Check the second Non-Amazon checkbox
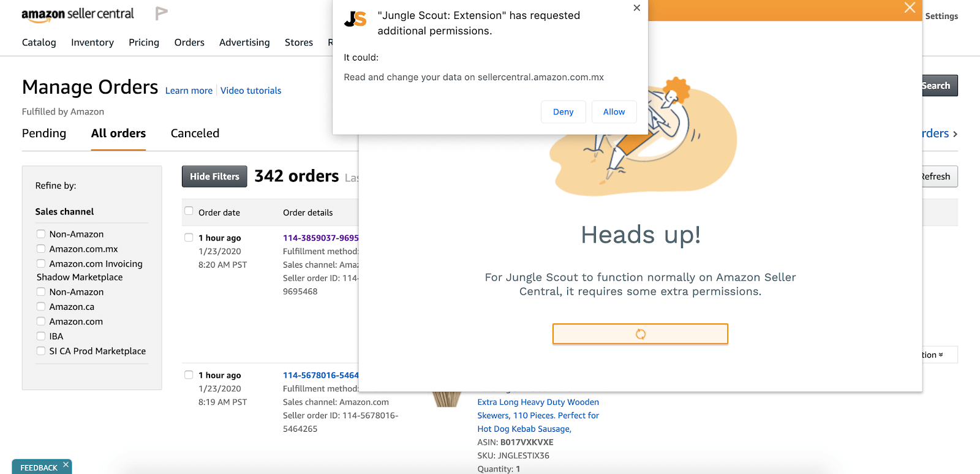 [x=41, y=292]
